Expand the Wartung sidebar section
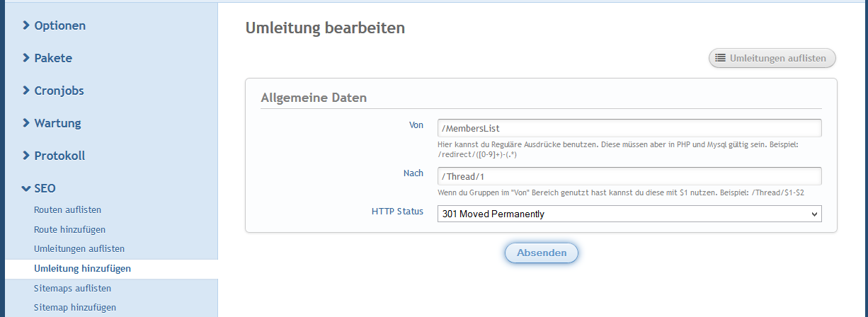 (57, 123)
